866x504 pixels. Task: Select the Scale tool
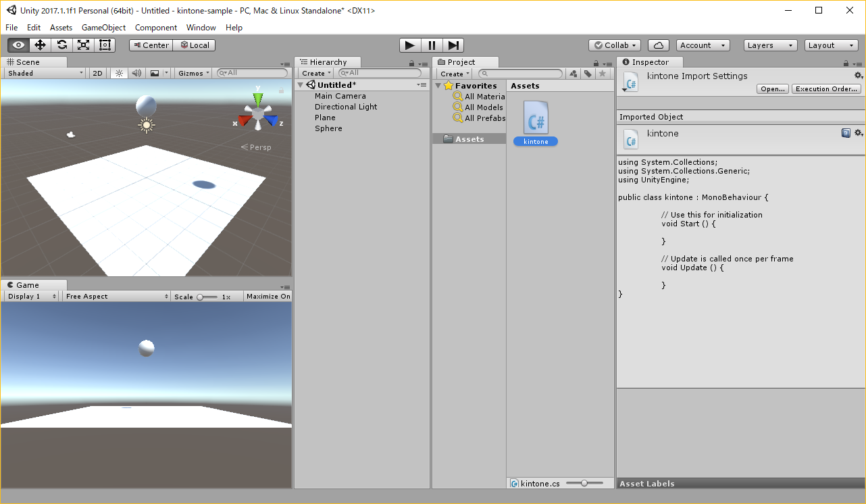[x=83, y=45]
